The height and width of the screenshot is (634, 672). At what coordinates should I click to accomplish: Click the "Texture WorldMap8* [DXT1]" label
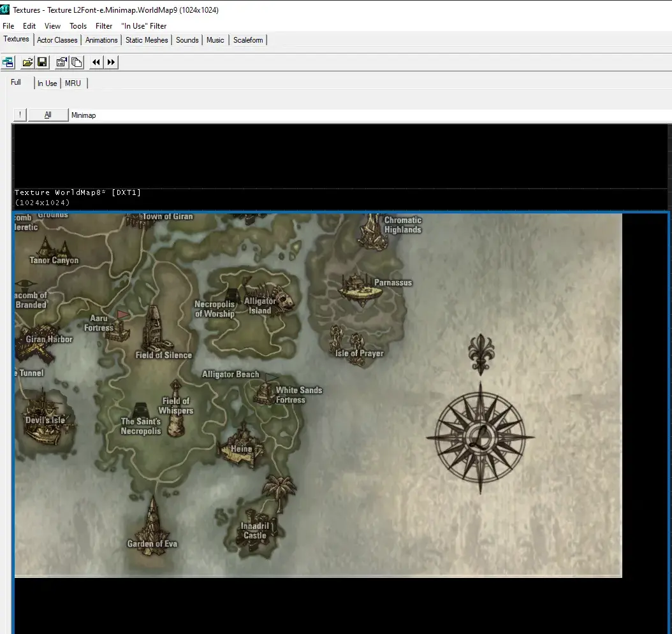tap(78, 192)
